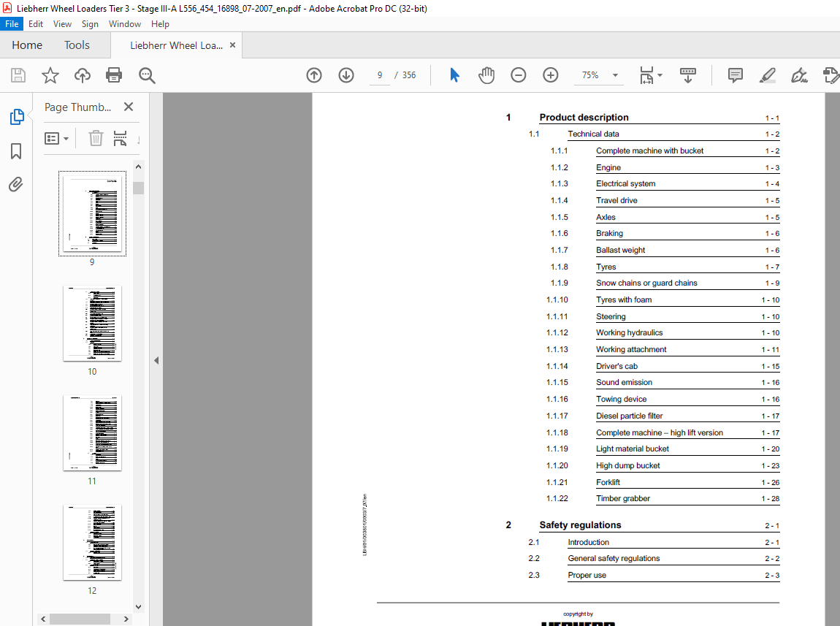Open Proper use contents entry
The image size is (840, 626).
(587, 575)
